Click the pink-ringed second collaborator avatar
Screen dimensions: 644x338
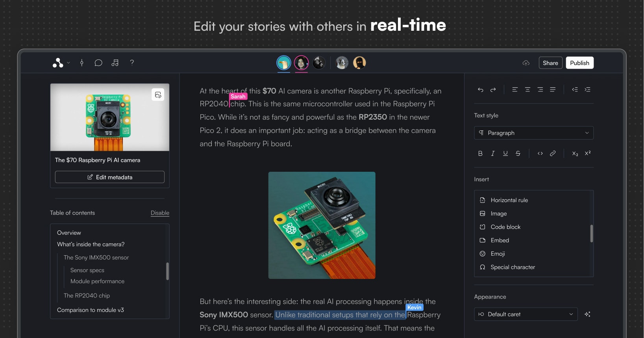coord(302,63)
